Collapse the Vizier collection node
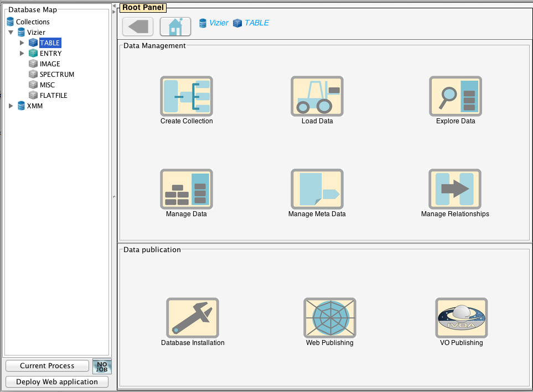 [11, 32]
